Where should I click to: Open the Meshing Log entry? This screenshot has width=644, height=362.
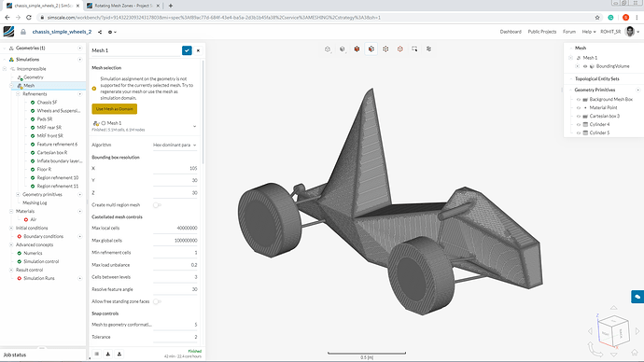tap(35, 202)
